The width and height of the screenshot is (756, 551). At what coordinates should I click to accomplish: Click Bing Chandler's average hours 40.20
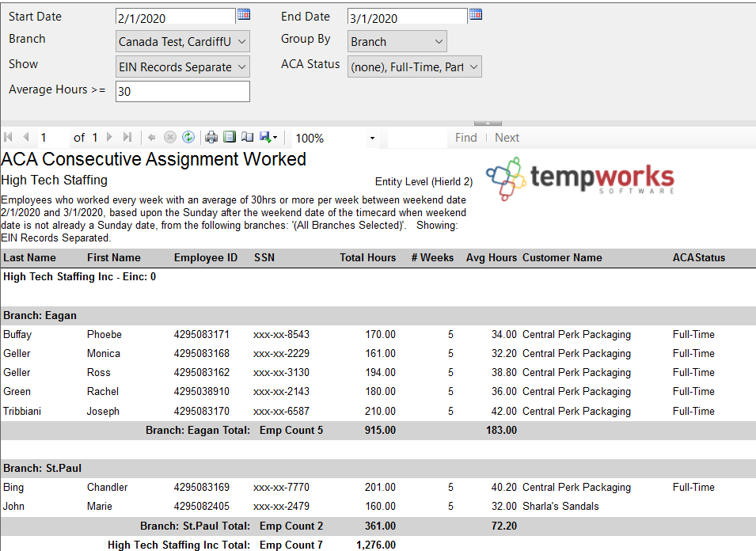[x=503, y=488]
